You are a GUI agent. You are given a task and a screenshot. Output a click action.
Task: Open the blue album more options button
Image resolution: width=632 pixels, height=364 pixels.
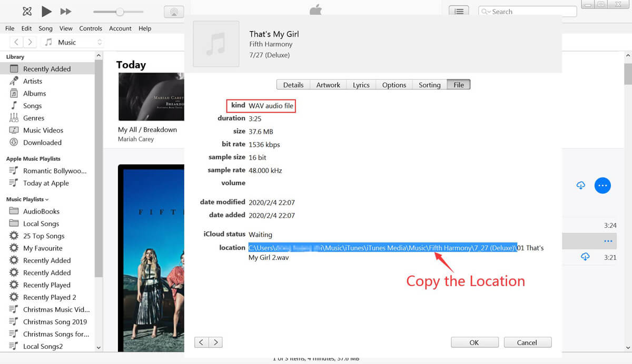click(x=603, y=185)
